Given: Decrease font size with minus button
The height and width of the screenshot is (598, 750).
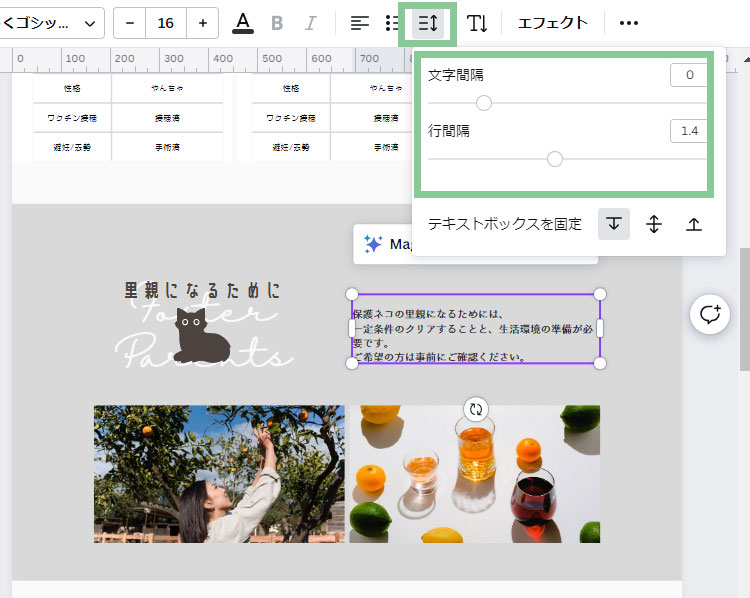Looking at the screenshot, I should coord(130,23).
